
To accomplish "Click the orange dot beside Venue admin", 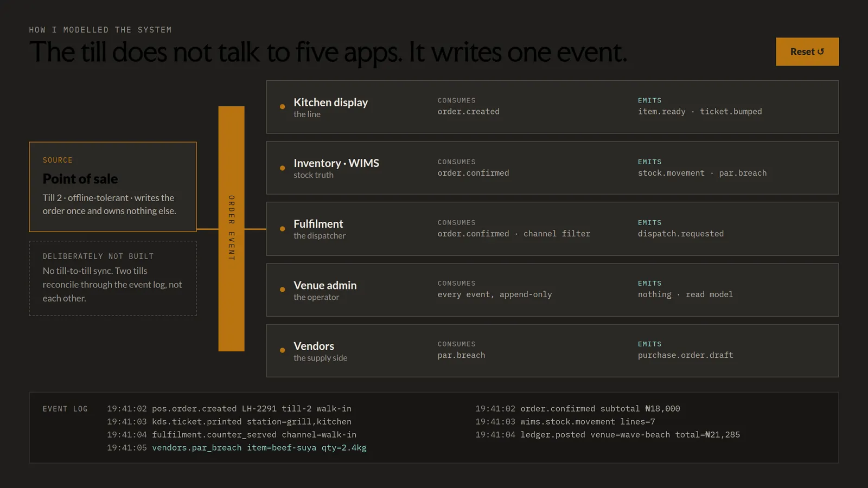I will [282, 290].
